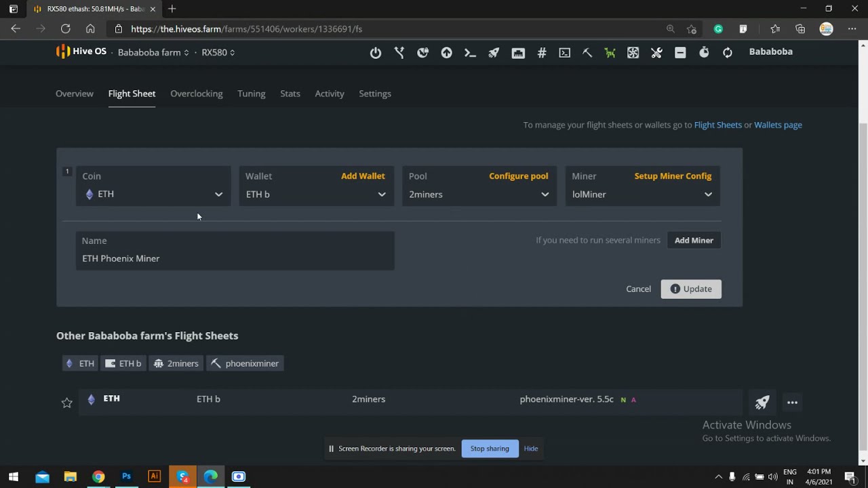The height and width of the screenshot is (488, 868).
Task: Click the browser address bar URL
Action: click(246, 29)
